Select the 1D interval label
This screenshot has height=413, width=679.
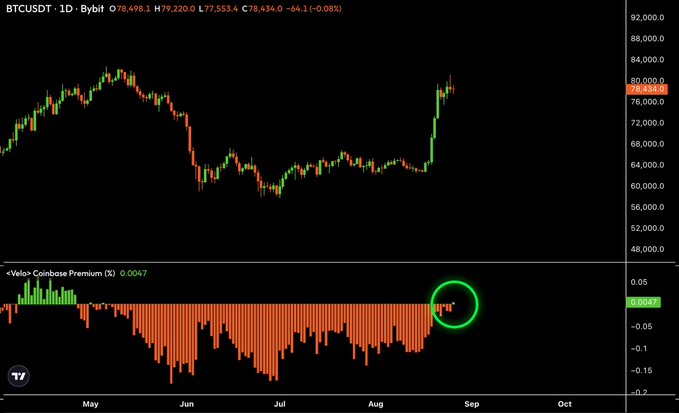coord(66,9)
